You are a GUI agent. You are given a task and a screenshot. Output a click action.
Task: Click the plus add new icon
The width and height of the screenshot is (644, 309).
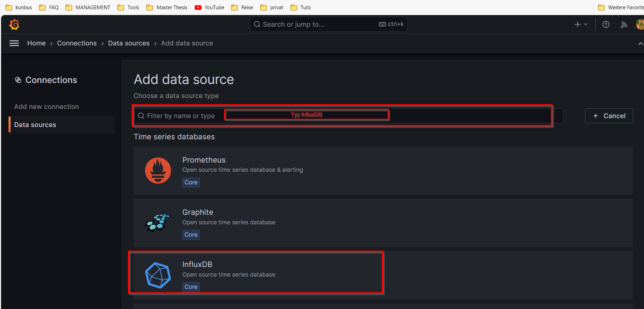pos(578,24)
